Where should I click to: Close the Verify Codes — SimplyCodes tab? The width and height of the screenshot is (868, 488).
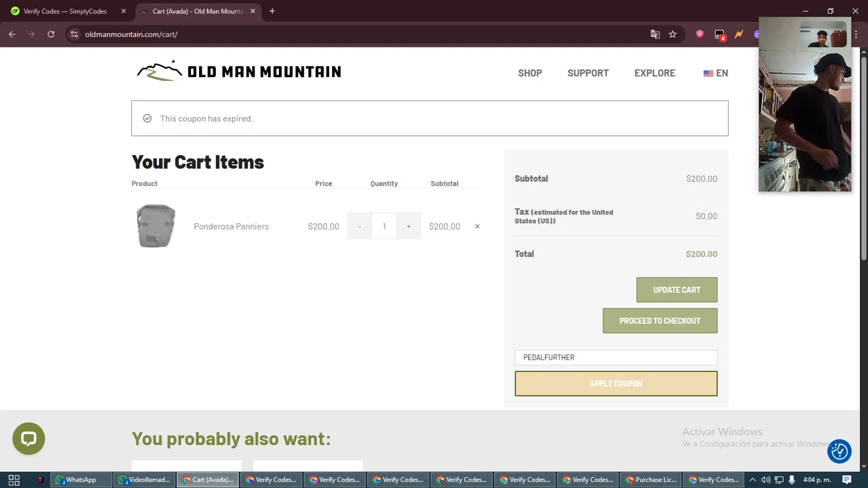123,11
